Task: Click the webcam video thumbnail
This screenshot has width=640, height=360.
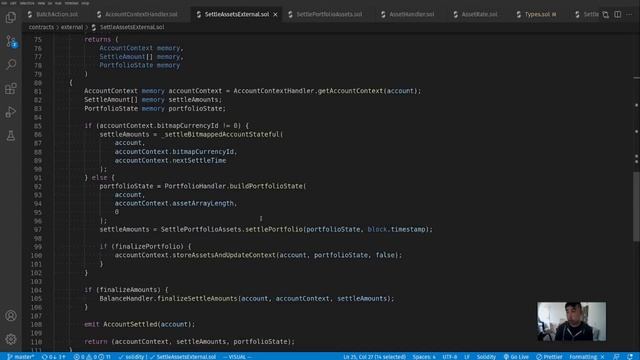Action: [x=571, y=322]
